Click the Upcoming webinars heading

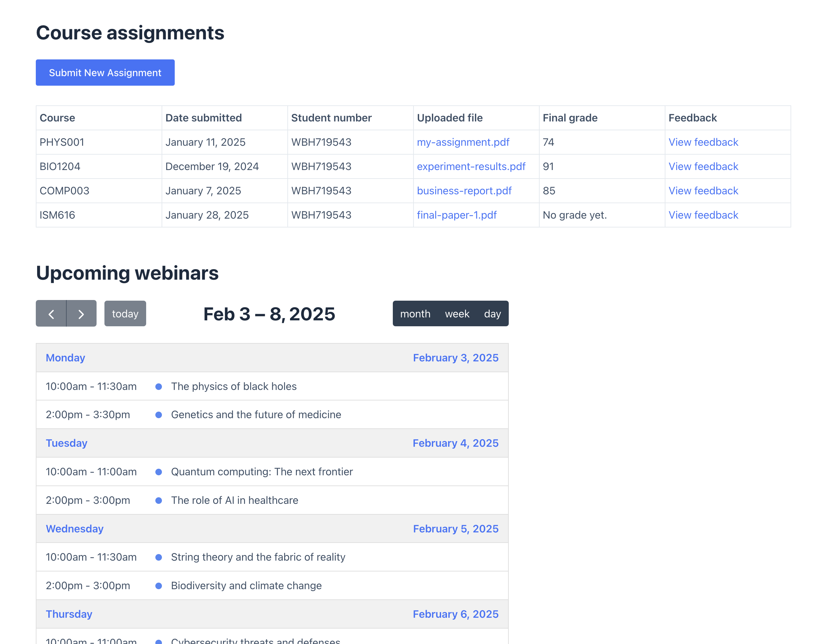(x=127, y=273)
